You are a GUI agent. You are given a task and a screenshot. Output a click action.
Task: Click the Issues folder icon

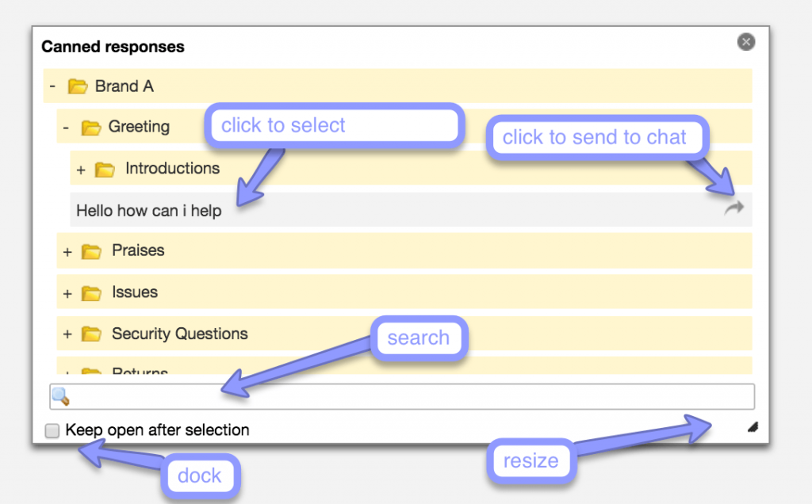pos(92,293)
